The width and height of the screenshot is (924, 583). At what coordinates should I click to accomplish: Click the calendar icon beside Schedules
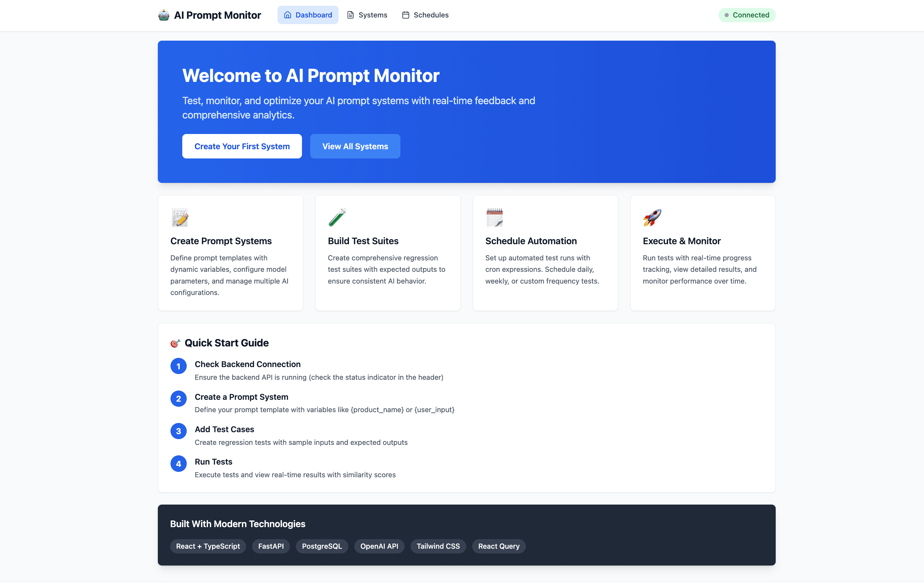tap(405, 15)
